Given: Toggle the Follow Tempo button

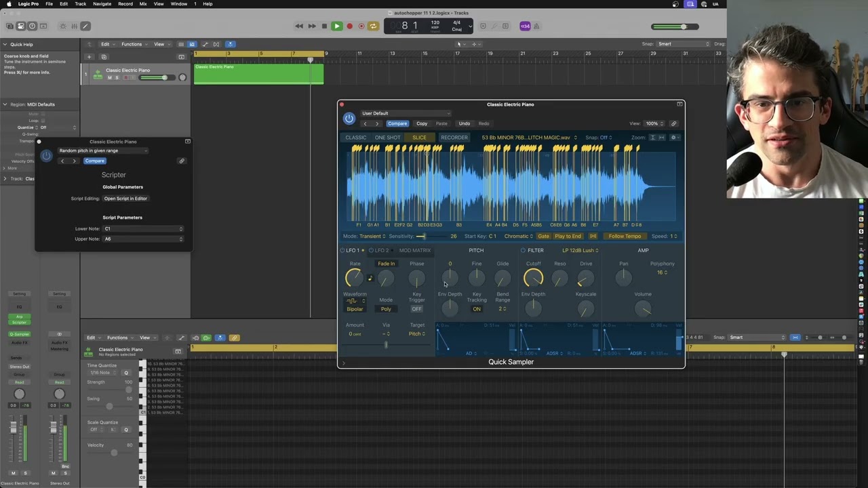Looking at the screenshot, I should pyautogui.click(x=625, y=236).
